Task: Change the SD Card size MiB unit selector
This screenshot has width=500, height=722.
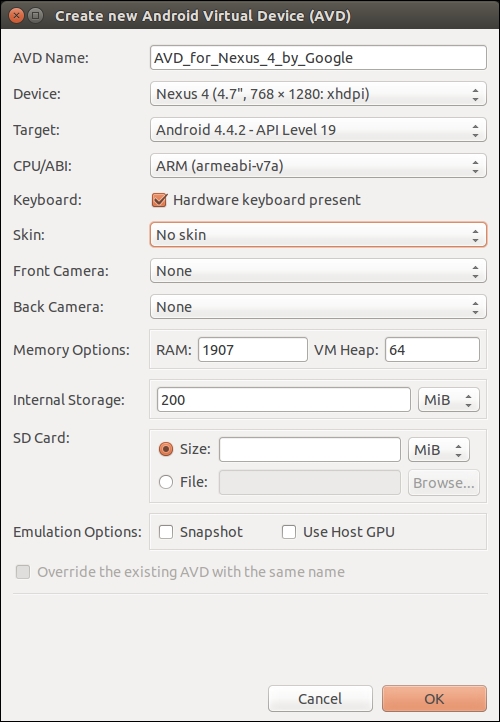Action: point(439,449)
